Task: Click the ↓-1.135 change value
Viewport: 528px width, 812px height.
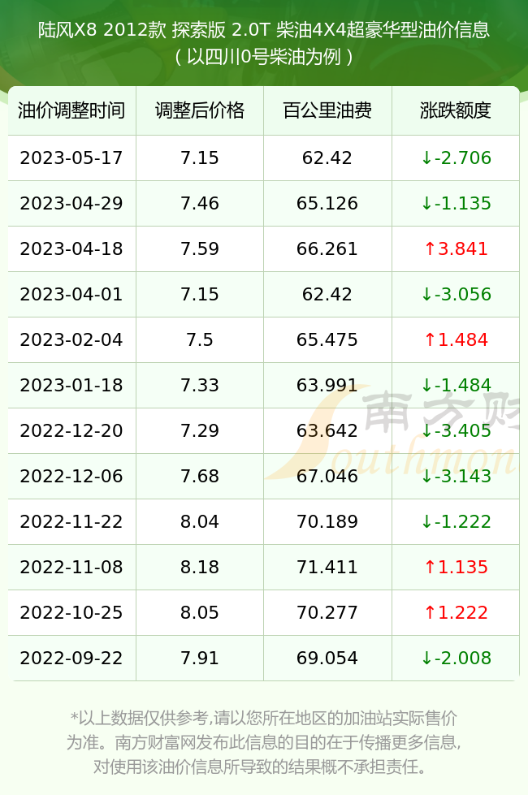Action: click(456, 204)
